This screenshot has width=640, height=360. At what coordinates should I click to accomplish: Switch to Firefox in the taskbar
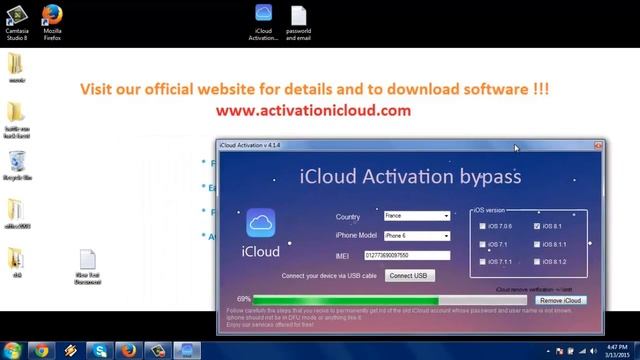(x=129, y=351)
